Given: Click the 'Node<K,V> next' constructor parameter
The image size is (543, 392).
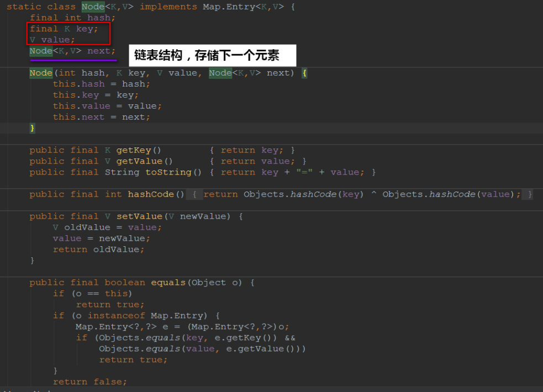Looking at the screenshot, I should point(249,73).
